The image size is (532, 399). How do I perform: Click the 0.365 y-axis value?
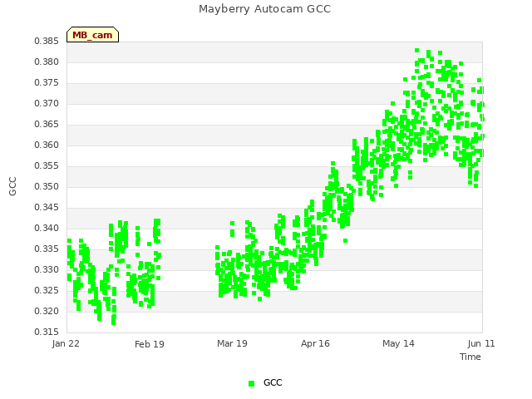tap(47, 124)
